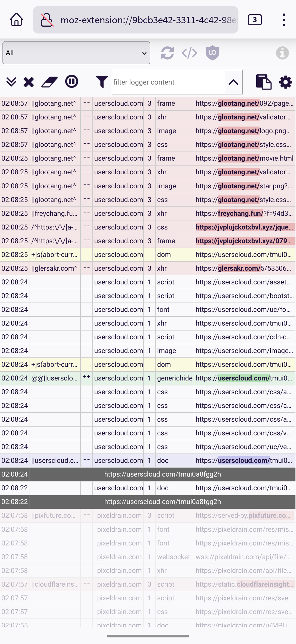Click the tab counter showing 3

pos(255,19)
